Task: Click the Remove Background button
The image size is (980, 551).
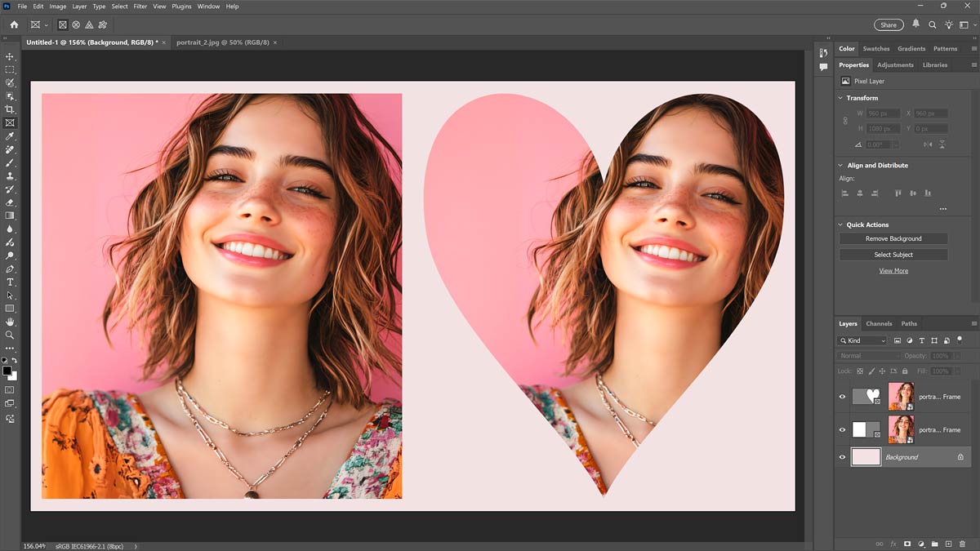Action: pos(893,238)
